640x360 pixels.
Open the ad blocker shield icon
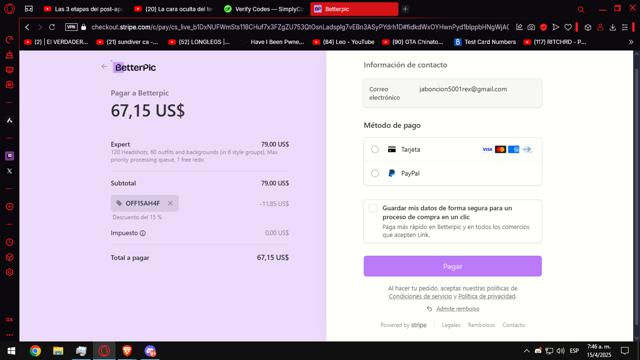(543, 27)
